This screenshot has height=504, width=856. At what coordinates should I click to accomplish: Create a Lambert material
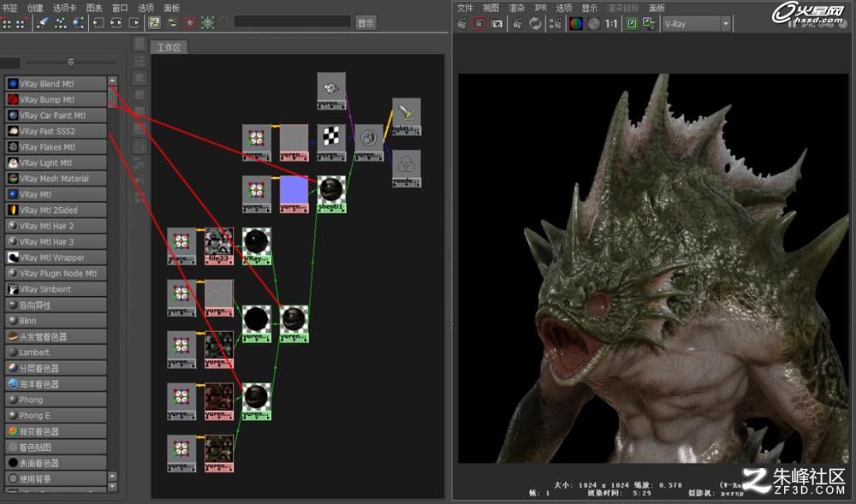[x=56, y=353]
